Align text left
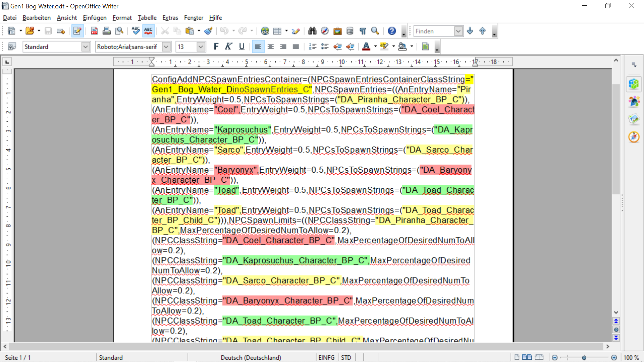This screenshot has height=362, width=644. 258,47
